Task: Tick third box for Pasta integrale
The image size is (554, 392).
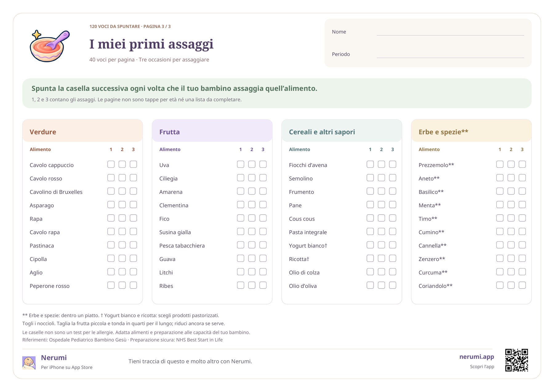Action: (x=393, y=232)
